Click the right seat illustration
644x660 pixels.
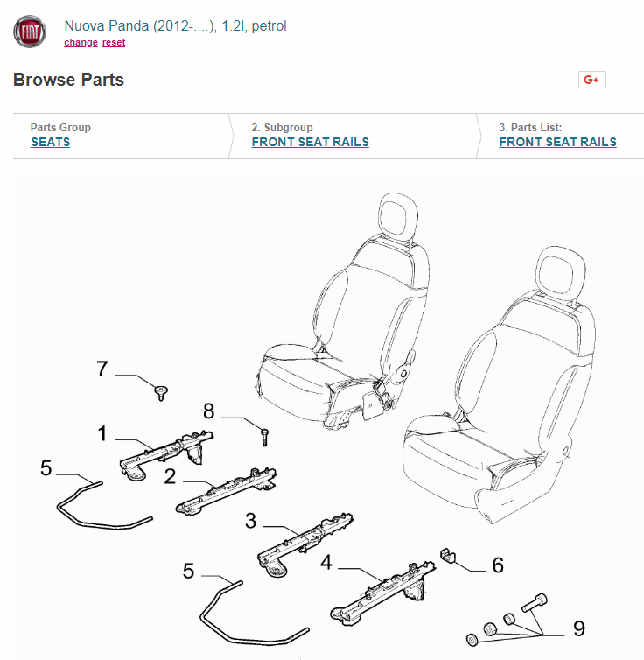[499, 385]
